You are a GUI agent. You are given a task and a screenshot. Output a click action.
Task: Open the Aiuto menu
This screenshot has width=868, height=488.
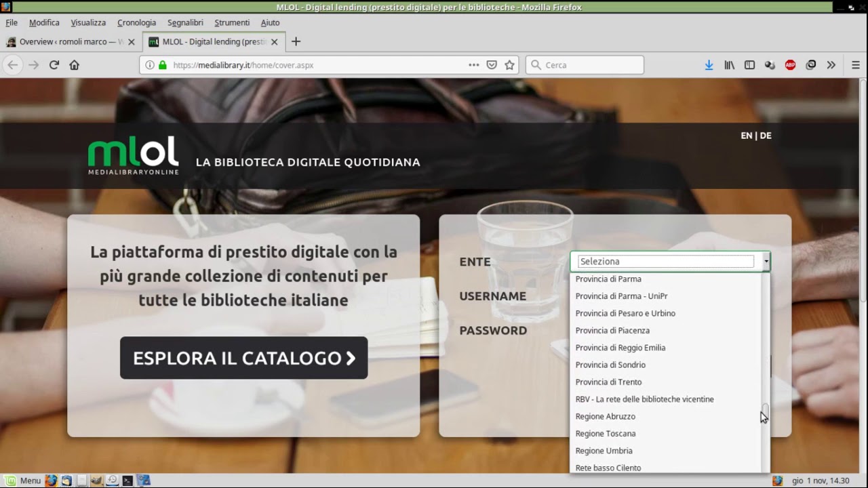point(270,22)
